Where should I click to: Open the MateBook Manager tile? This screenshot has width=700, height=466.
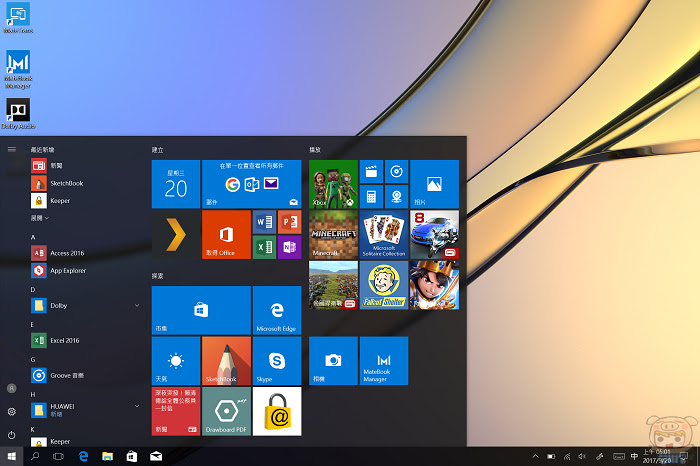(x=384, y=361)
